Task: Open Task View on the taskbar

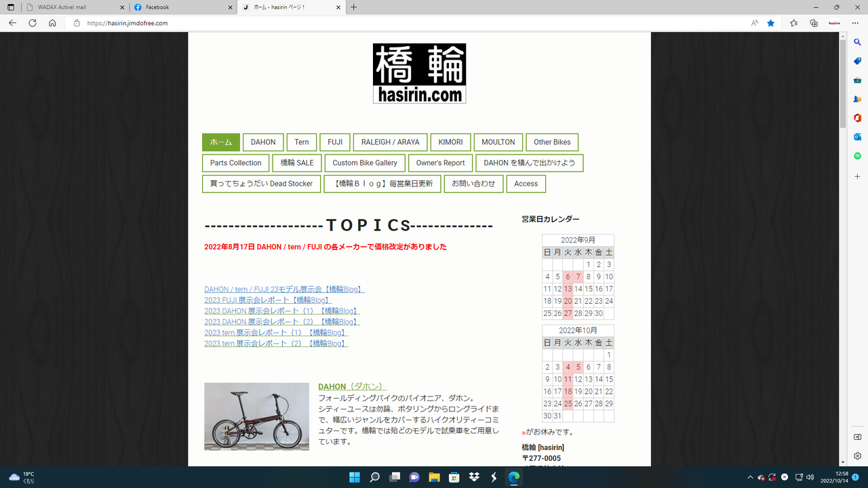Action: [x=394, y=477]
